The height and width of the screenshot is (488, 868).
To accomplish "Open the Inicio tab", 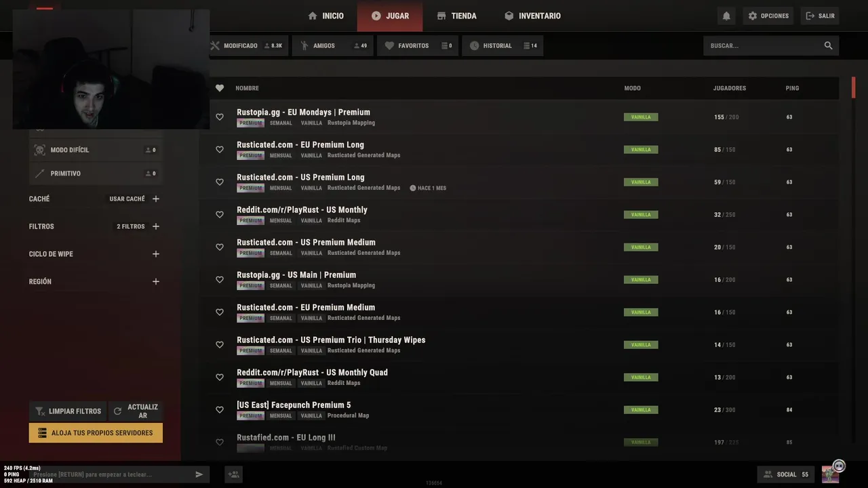I will coord(325,16).
